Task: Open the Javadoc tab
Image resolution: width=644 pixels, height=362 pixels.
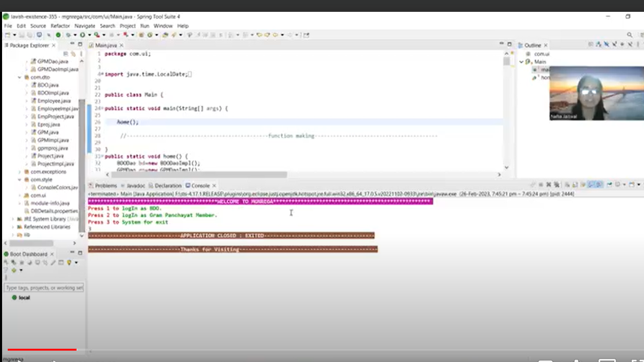Action: pyautogui.click(x=135, y=186)
